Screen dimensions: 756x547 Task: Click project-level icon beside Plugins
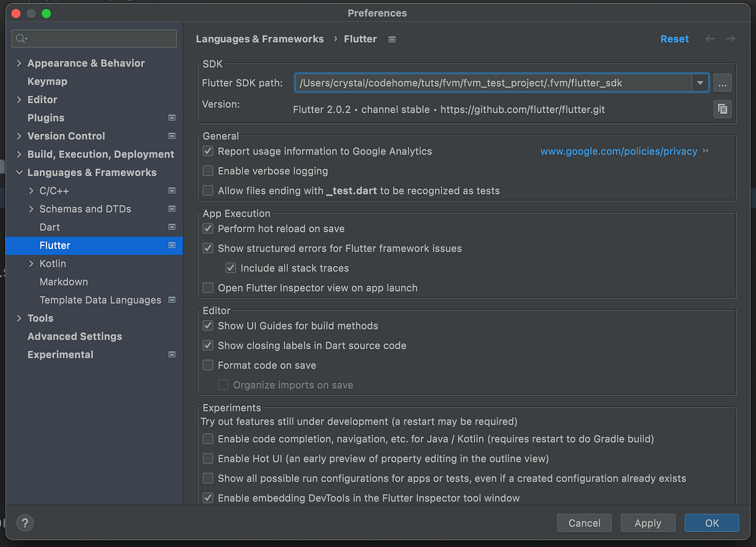(172, 118)
